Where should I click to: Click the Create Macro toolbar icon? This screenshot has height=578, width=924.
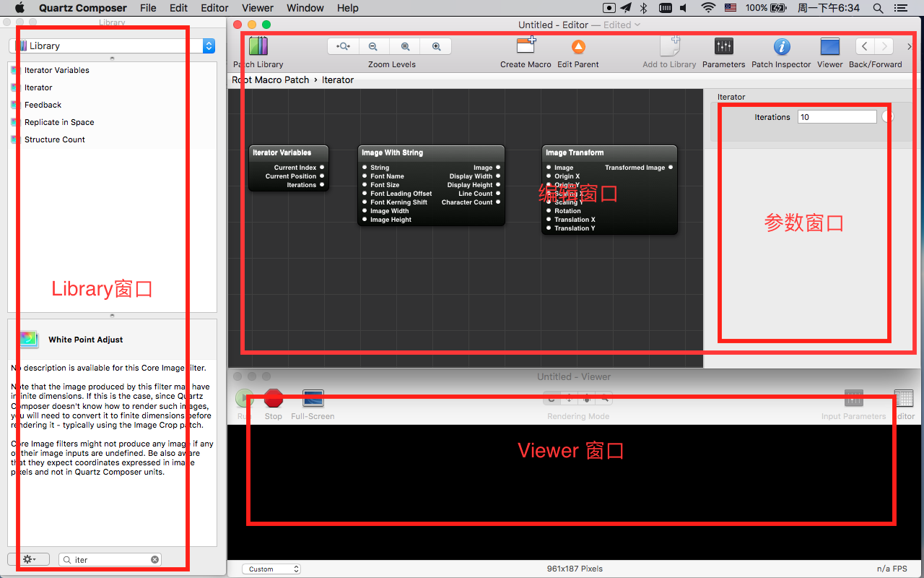click(x=526, y=46)
